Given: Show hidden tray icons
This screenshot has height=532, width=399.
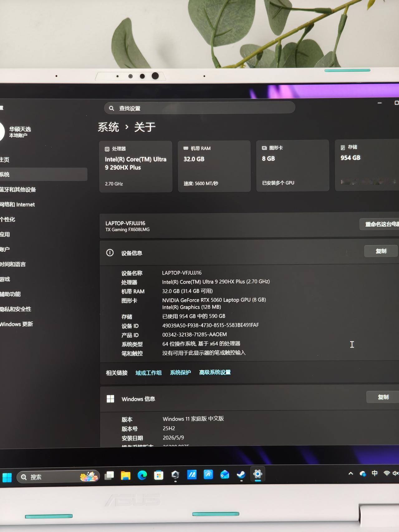Looking at the screenshot, I should [x=351, y=473].
